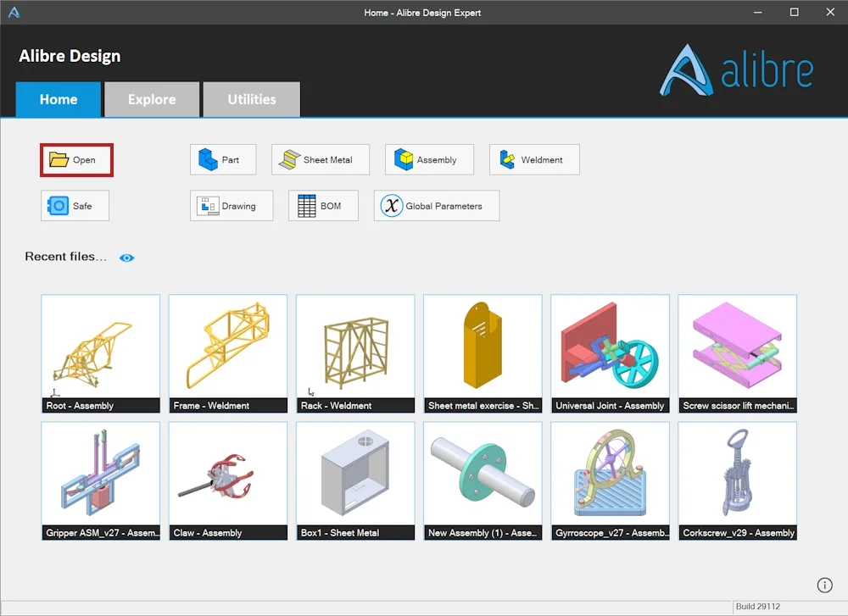Screen dimensions: 848x616
Task: Click the Open folder icon
Action: [59, 159]
